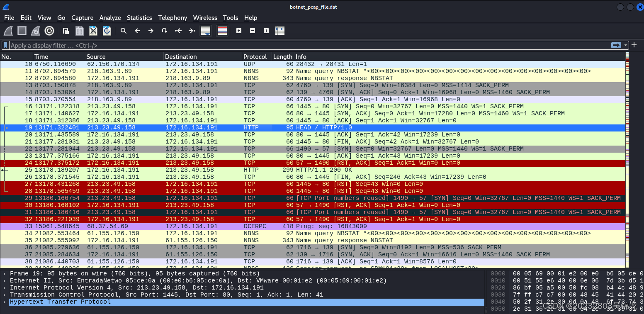Sort packets by the No. column header
The height and width of the screenshot is (314, 644).
tap(17, 56)
